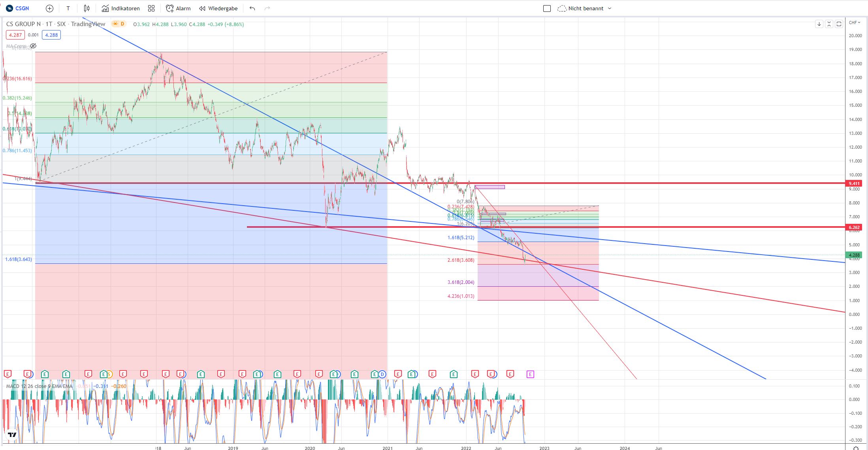Screen dimensions: 868x450
Task: Toggle MA Cross indicator visibility eye
Action: (34, 46)
